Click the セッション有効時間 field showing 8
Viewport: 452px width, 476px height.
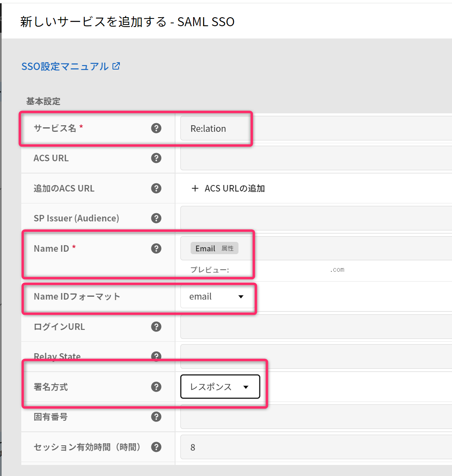coord(315,447)
